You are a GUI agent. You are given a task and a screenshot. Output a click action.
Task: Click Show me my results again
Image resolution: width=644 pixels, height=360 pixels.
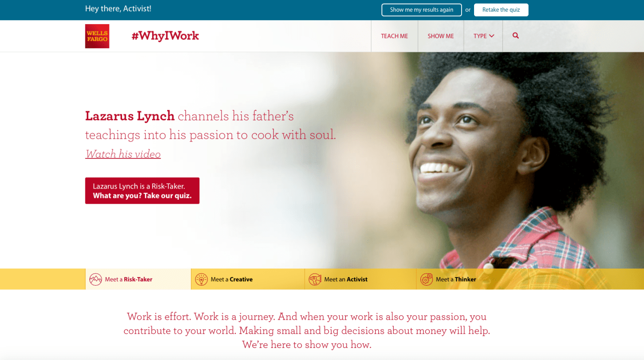[x=421, y=10]
